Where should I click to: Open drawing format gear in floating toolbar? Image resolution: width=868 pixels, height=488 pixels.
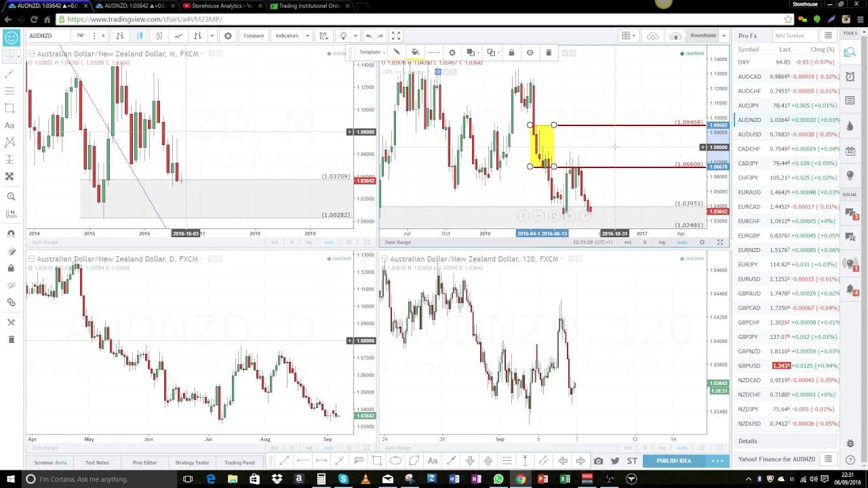[452, 52]
